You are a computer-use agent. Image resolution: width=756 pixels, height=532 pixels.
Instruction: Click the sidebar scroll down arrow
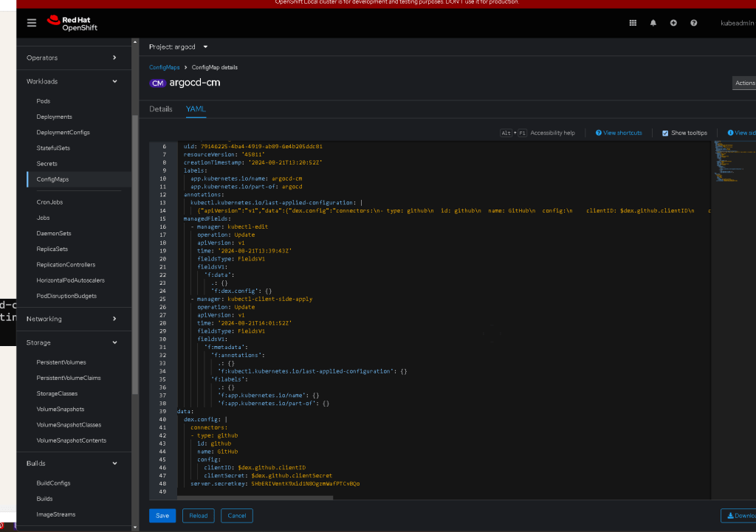click(135, 527)
